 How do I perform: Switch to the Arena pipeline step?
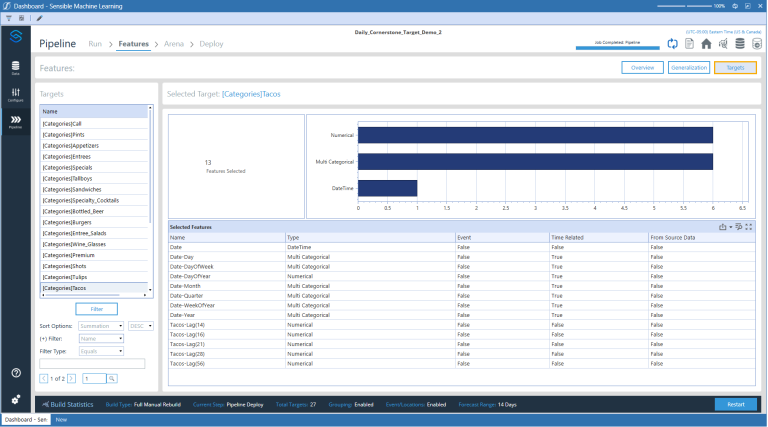tap(174, 44)
